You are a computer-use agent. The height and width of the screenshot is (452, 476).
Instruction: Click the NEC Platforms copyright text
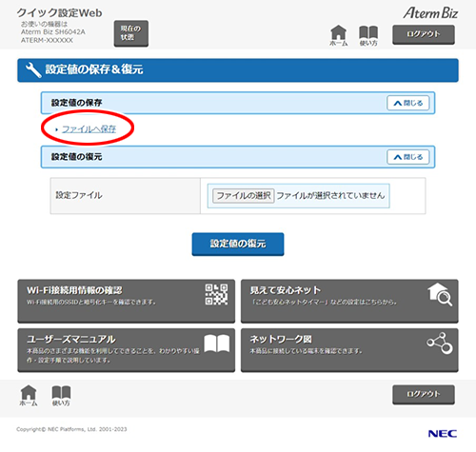pyautogui.click(x=71, y=429)
